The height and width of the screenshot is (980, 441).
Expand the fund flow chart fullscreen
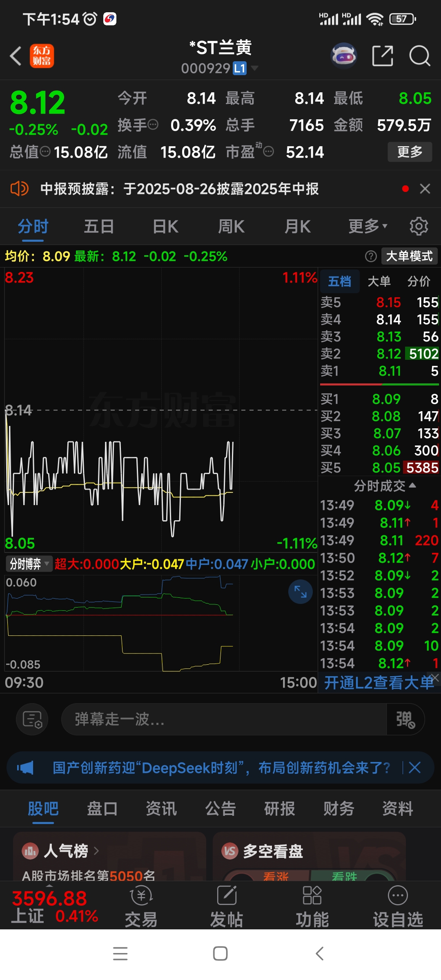[x=301, y=592]
